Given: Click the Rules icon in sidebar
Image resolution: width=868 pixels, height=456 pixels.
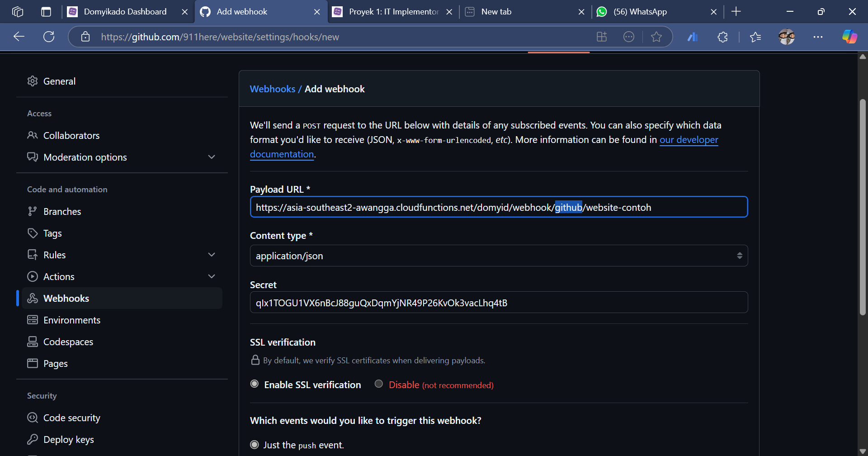Looking at the screenshot, I should click(33, 255).
